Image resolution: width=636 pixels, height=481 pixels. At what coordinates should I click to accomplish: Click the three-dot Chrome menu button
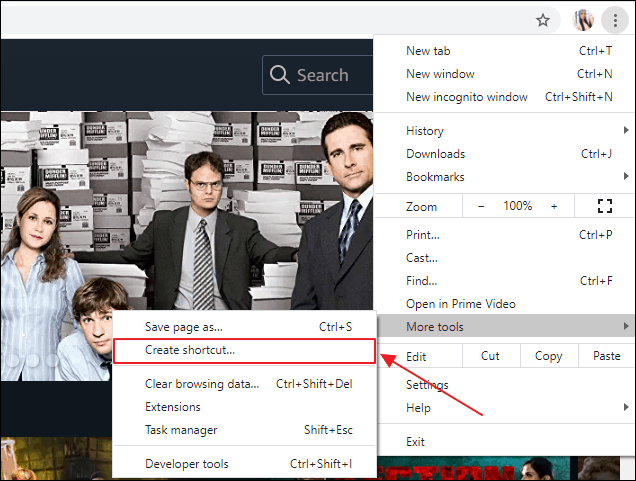pos(615,20)
